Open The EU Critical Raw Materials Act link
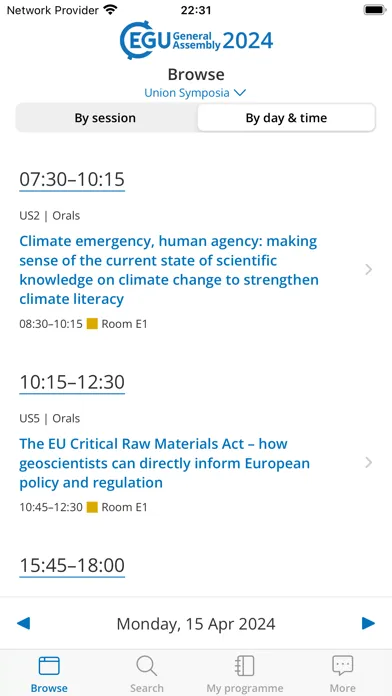 165,463
